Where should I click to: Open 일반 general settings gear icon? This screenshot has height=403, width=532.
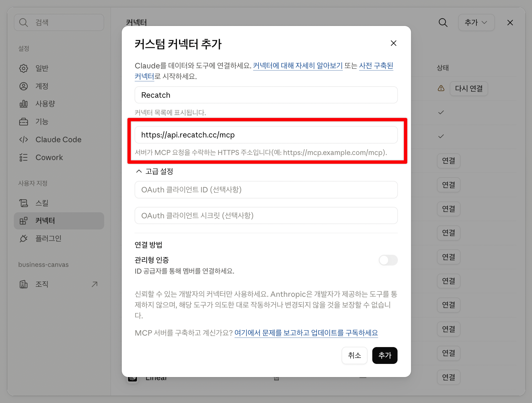click(x=24, y=68)
